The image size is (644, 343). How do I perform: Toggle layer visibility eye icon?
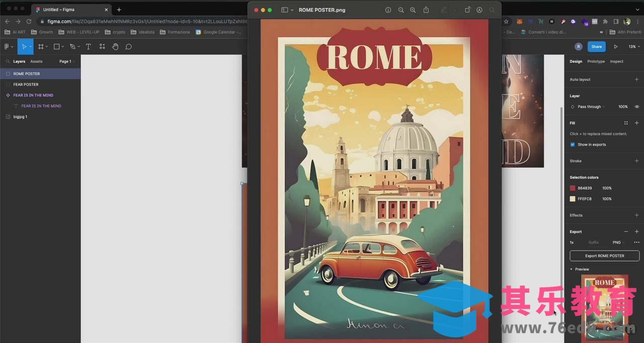coord(636,107)
